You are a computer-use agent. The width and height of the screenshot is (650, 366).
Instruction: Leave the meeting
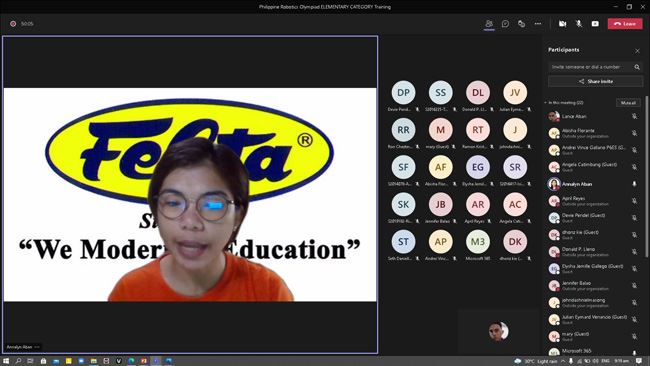[x=625, y=24]
